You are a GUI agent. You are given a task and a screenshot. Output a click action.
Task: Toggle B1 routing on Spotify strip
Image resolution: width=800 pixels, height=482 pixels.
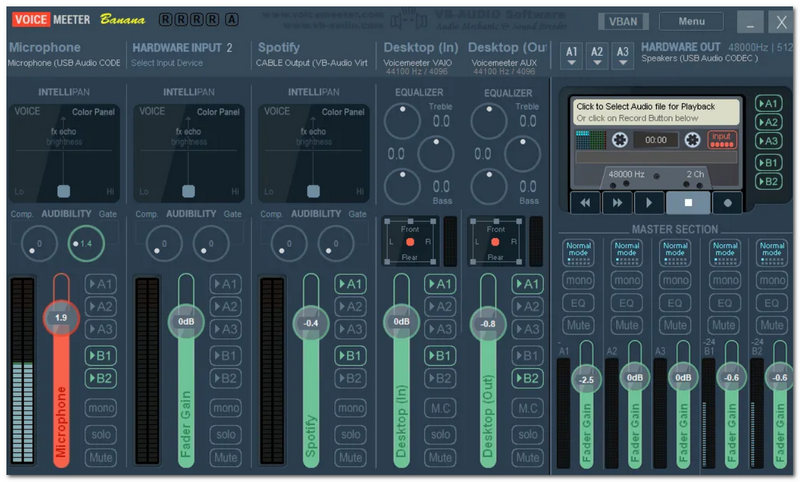click(x=351, y=356)
